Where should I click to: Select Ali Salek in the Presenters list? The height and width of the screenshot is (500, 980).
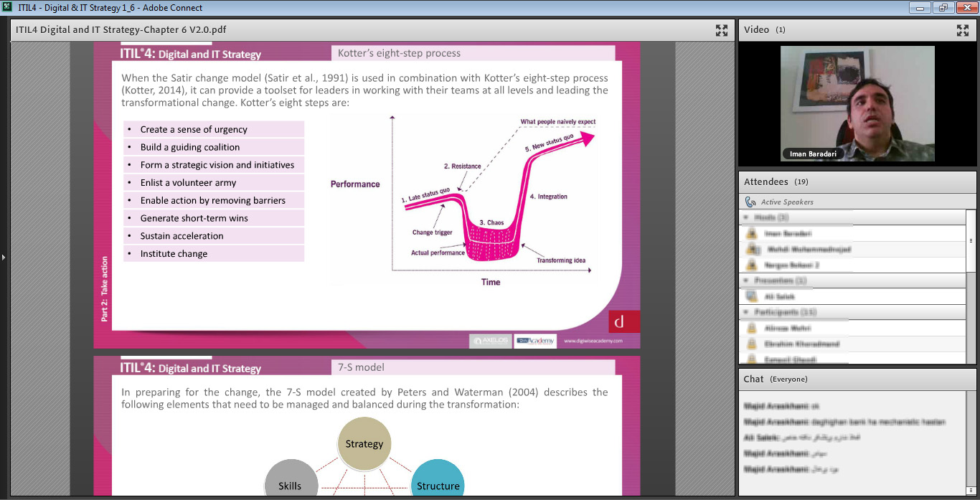853,296
